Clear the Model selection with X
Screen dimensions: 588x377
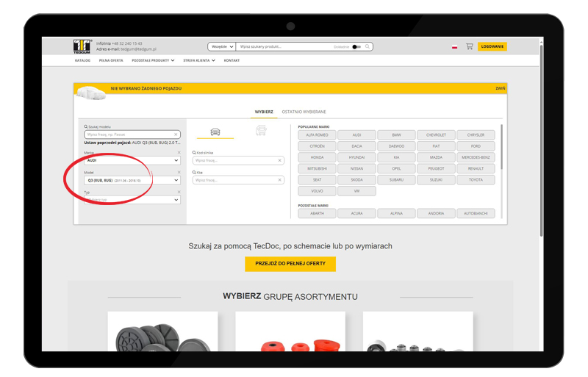click(179, 172)
